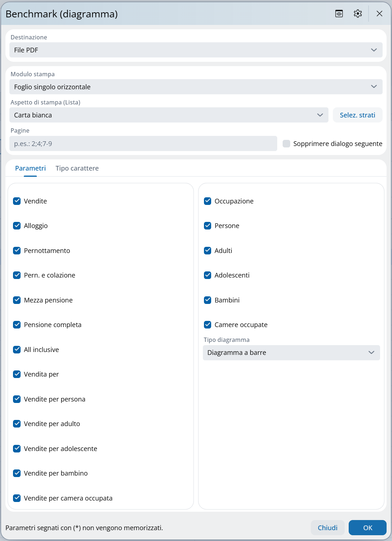Untick the Camere occupate checkbox

pyautogui.click(x=208, y=325)
